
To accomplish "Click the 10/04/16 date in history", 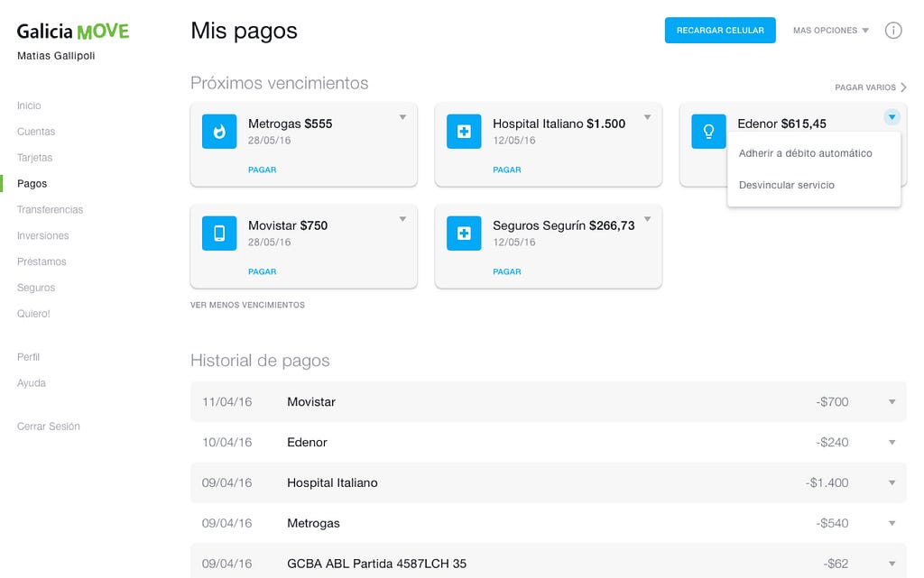I will pyautogui.click(x=226, y=442).
